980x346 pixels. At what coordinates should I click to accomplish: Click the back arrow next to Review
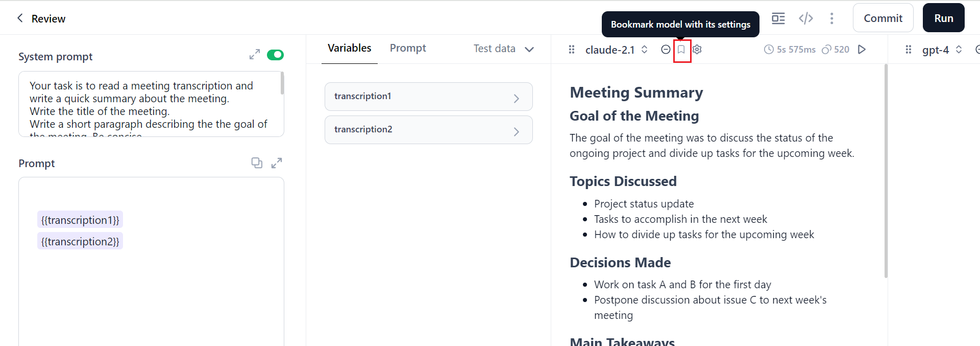(x=20, y=18)
